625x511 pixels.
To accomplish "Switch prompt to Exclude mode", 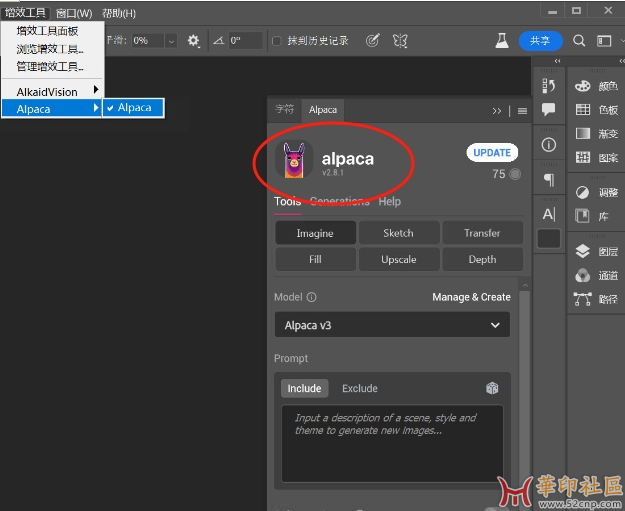I will click(x=360, y=389).
